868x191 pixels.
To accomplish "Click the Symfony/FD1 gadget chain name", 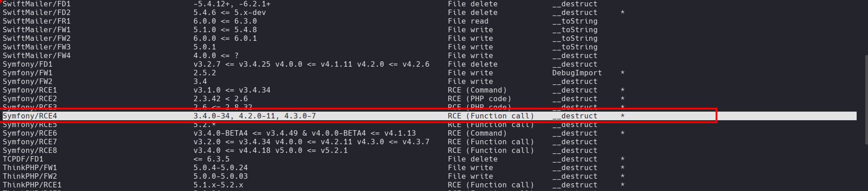I will tap(28, 64).
